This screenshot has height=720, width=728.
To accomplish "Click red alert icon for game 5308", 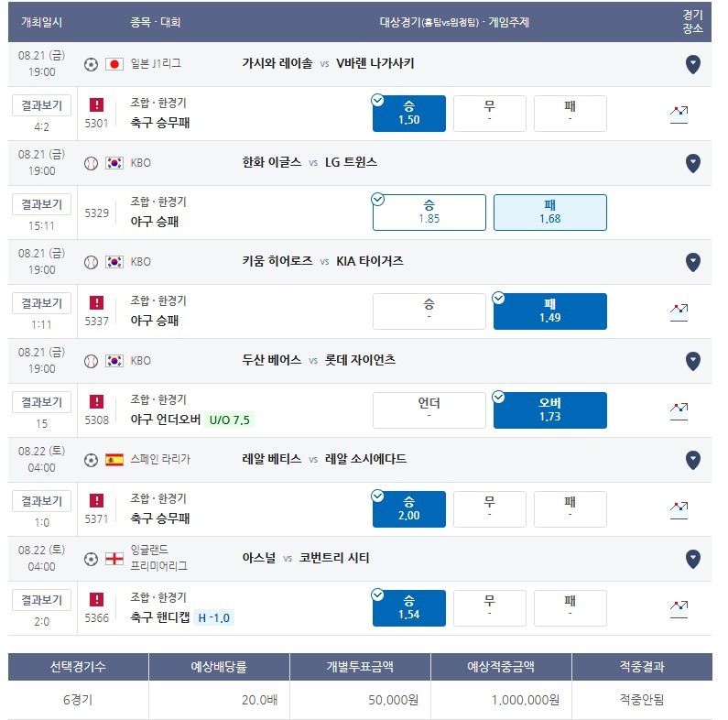I will click(96, 401).
